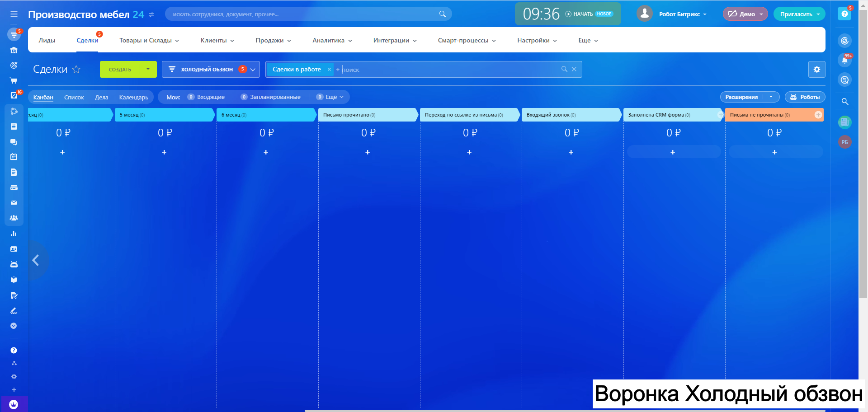The height and width of the screenshot is (412, 868).
Task: Open the robot icon in the left sidebar
Action: tap(14, 264)
